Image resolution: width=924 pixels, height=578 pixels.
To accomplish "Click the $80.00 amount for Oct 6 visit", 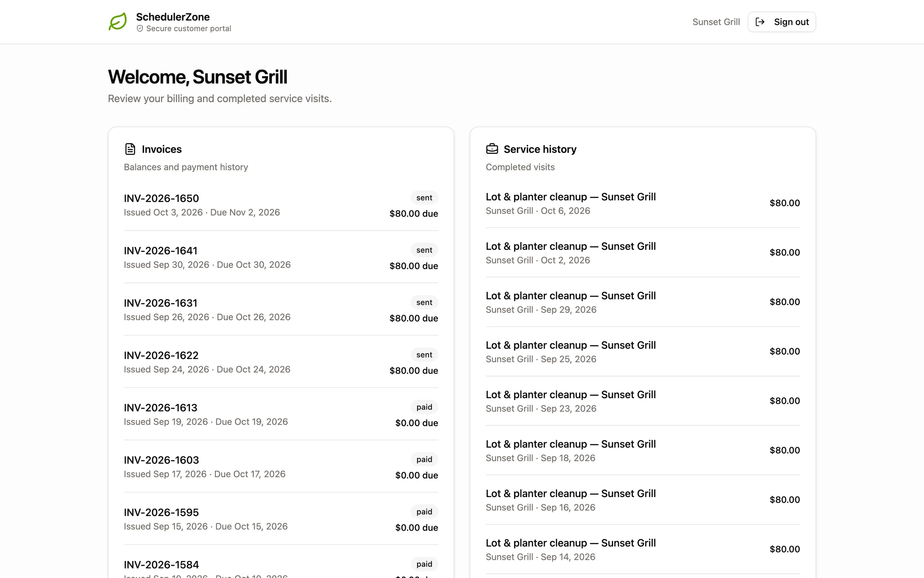I will tap(785, 203).
